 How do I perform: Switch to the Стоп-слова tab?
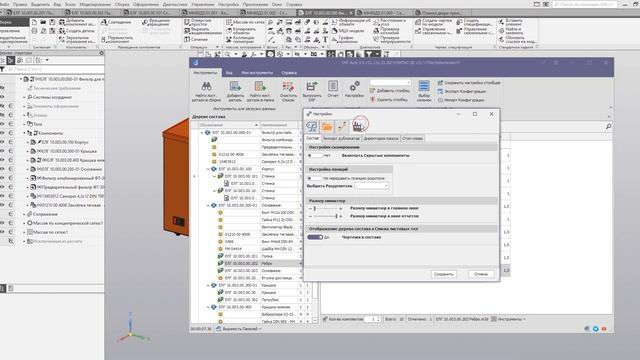(x=412, y=138)
